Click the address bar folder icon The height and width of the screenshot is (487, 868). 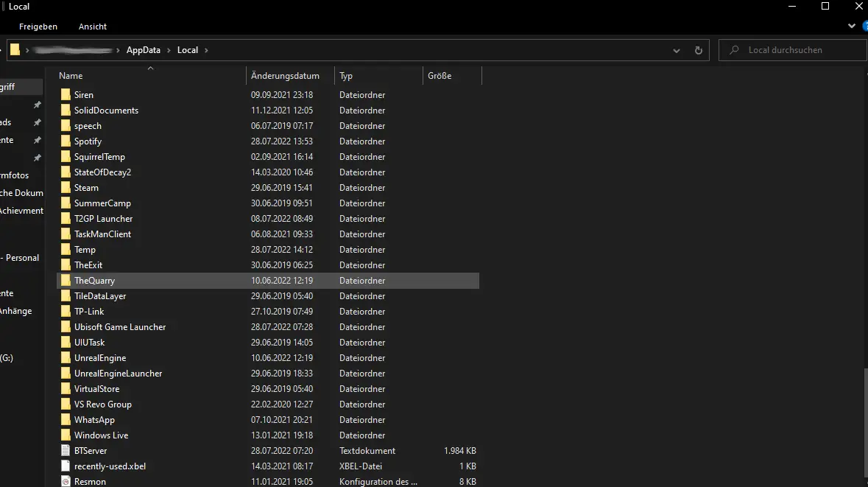(15, 50)
